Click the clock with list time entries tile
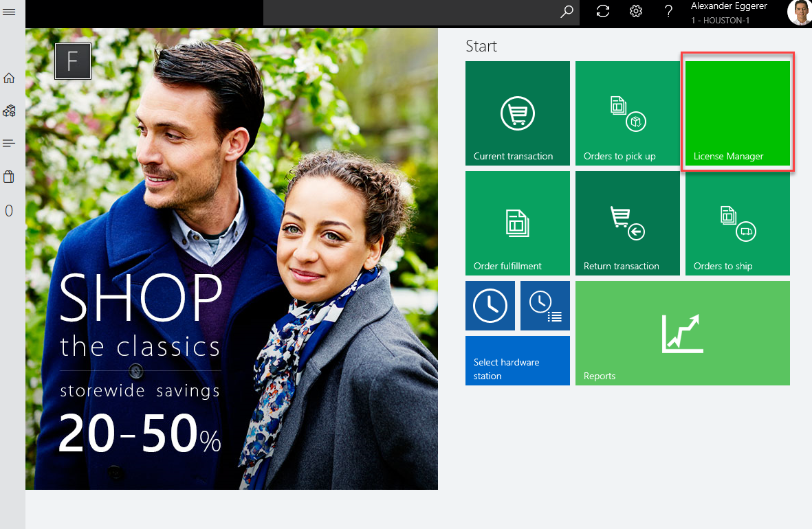 click(x=545, y=306)
